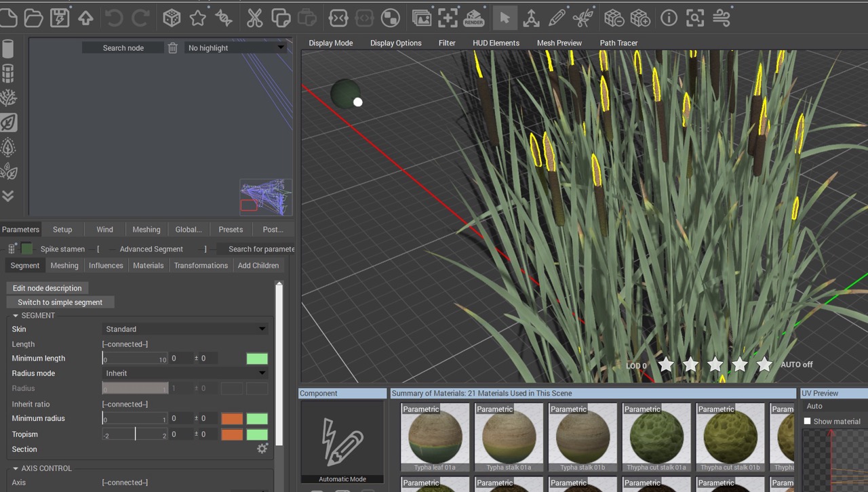The width and height of the screenshot is (868, 492).
Task: Click the copy icon next to the scissors
Action: 280,18
